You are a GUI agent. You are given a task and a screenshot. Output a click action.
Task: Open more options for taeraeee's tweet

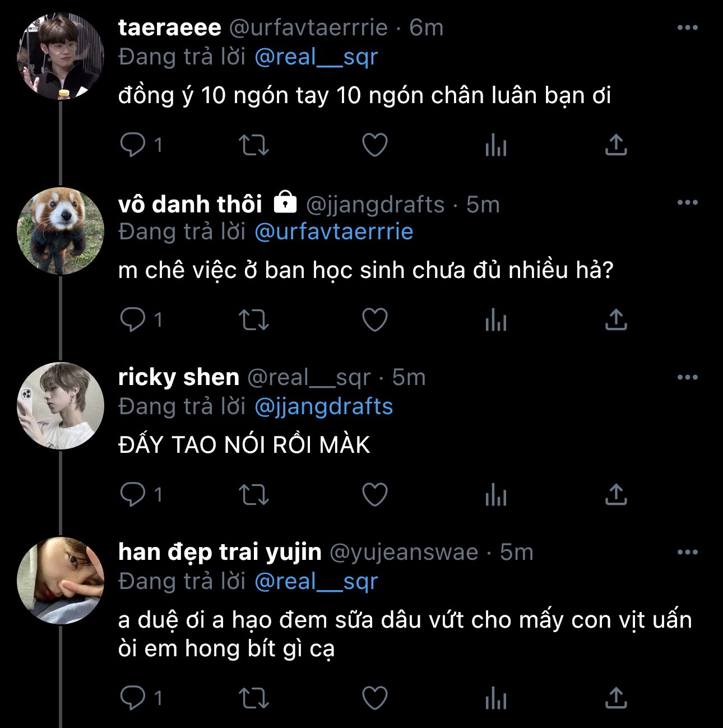687,27
